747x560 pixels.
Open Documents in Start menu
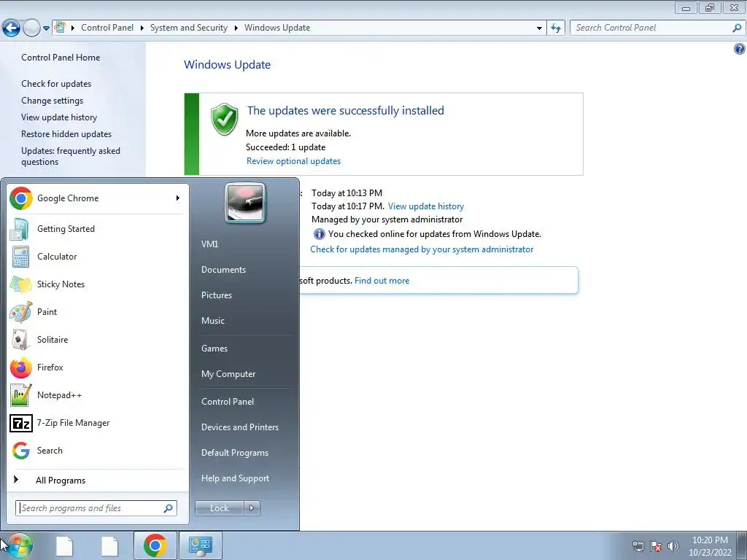pos(223,270)
